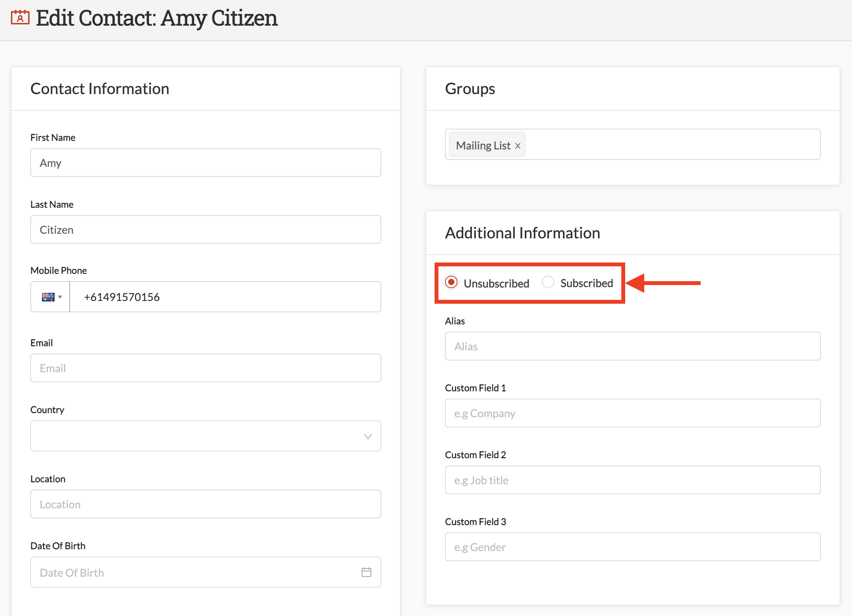The width and height of the screenshot is (852, 616).
Task: Click Custom Field 2 input (e.g Job title)
Action: tap(633, 480)
